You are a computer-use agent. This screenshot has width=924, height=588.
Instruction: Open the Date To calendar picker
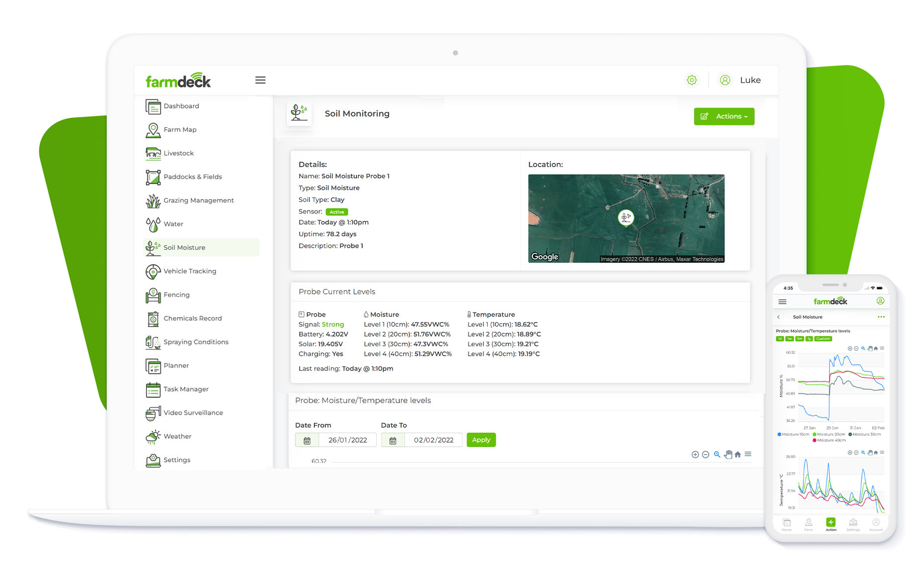[393, 441]
